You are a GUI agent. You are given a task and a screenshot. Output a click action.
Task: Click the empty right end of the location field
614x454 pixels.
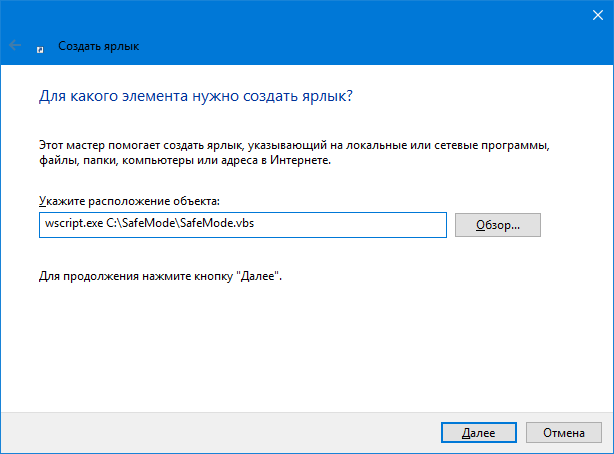[352, 225]
